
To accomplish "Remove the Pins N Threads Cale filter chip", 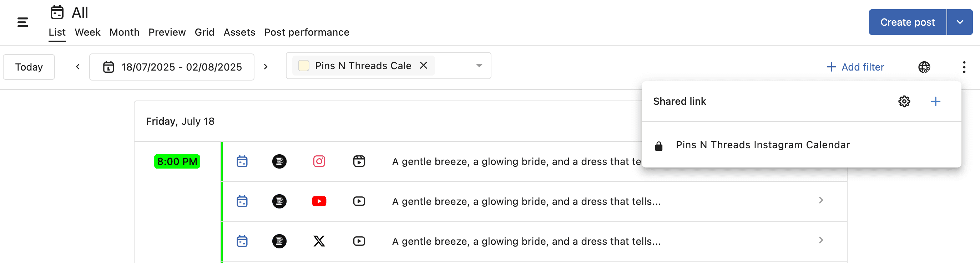I will click(x=423, y=66).
